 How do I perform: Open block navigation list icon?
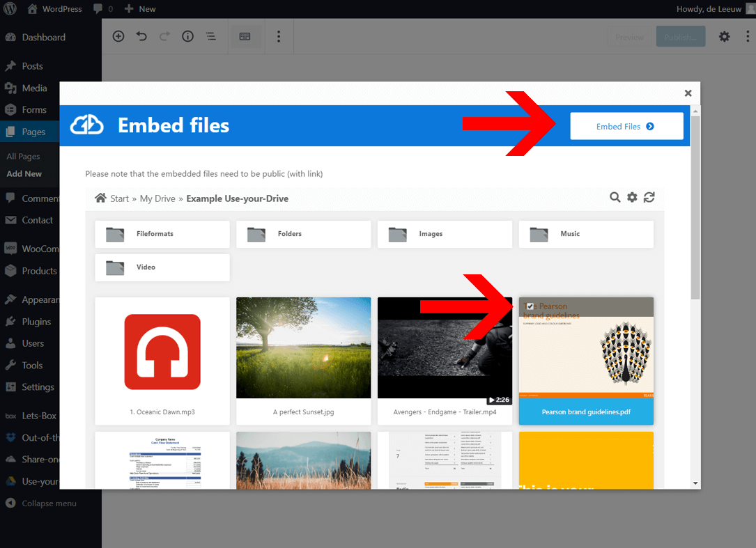[x=210, y=36]
